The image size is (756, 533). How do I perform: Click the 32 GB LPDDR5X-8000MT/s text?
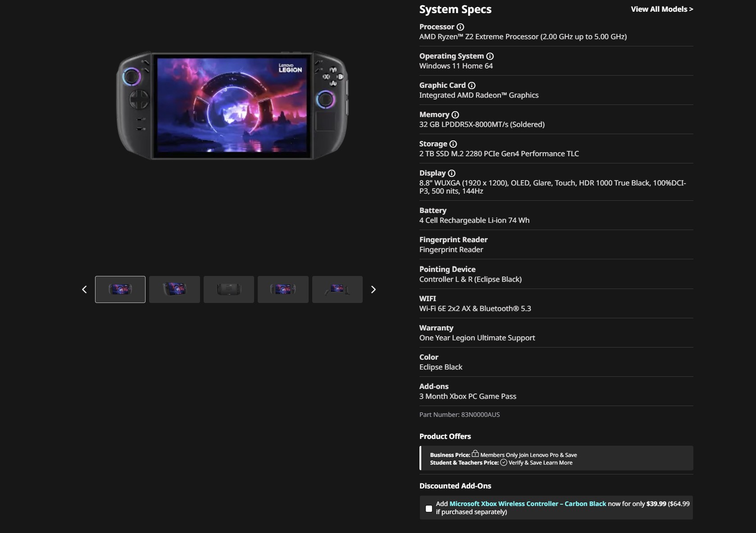click(482, 125)
